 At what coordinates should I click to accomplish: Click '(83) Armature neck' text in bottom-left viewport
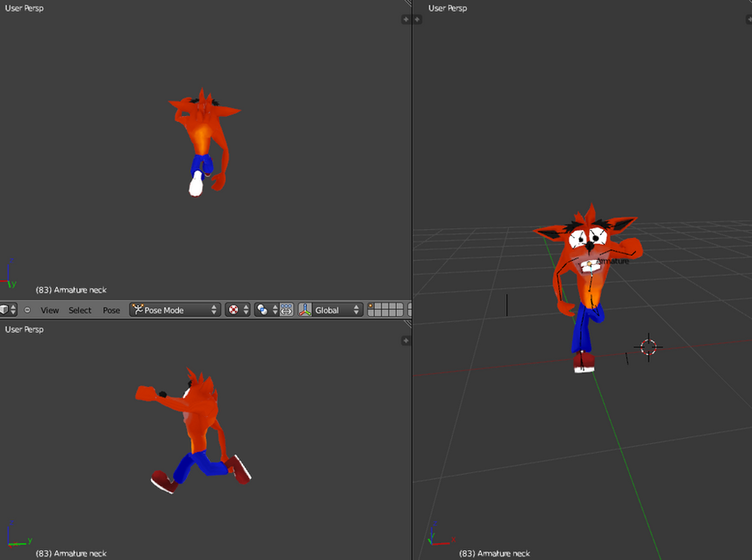(x=71, y=553)
